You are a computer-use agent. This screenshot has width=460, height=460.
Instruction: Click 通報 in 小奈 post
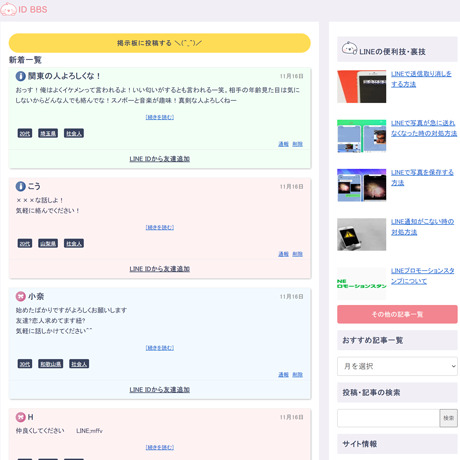coord(283,375)
